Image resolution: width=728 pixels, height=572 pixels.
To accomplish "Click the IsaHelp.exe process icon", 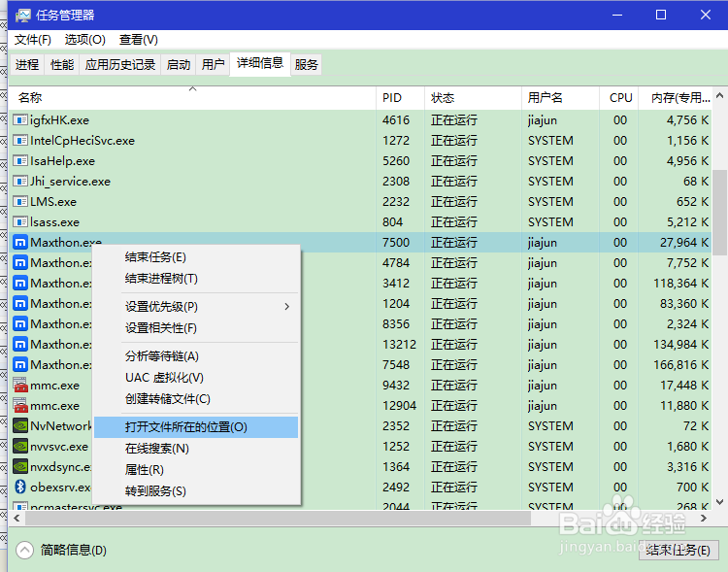I will (20, 161).
